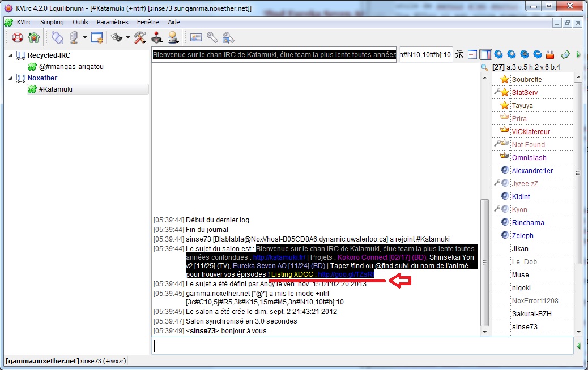Click the green arrow beside input box

pos(578,346)
